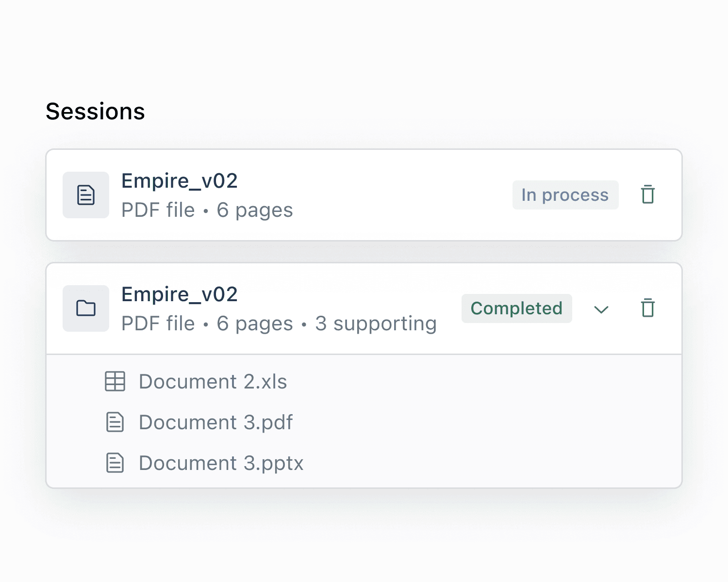728x582 pixels.
Task: Delete the completed Empire_v02 session
Action: (648, 308)
